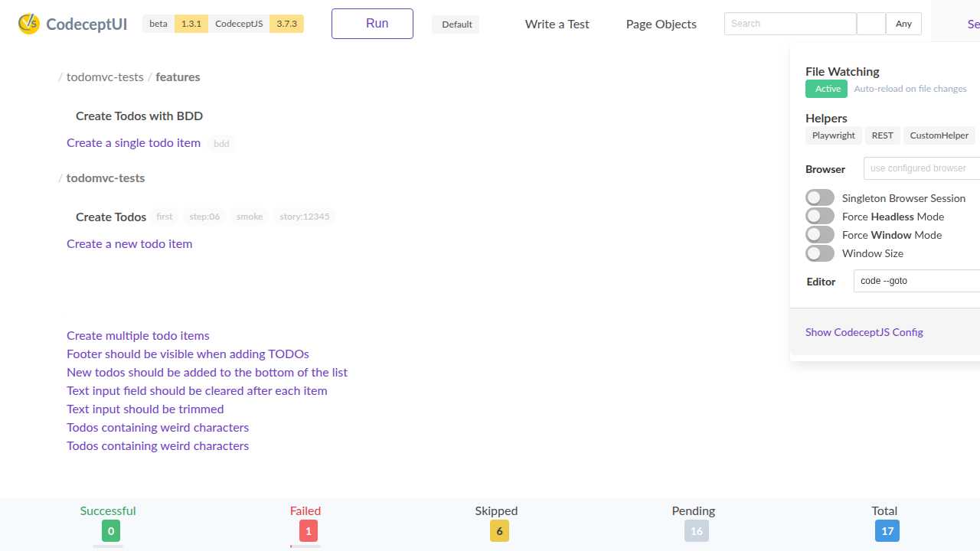This screenshot has width=980, height=551.
Task: Click the blank button beside Search
Action: pos(871,24)
